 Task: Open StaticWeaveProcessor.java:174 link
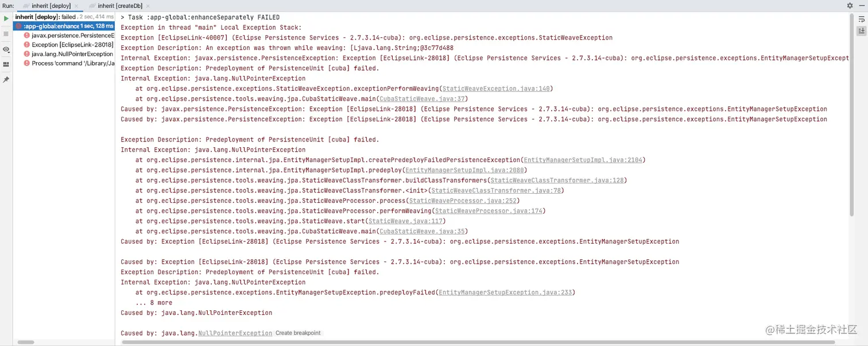point(488,211)
